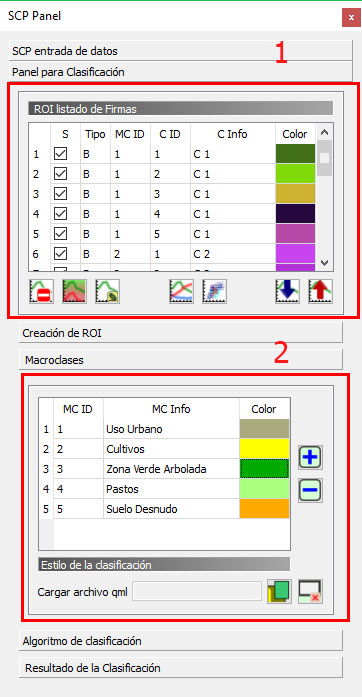Image resolution: width=362 pixels, height=697 pixels.
Task: Expand the Creación de ROI section
Action: pos(181,332)
